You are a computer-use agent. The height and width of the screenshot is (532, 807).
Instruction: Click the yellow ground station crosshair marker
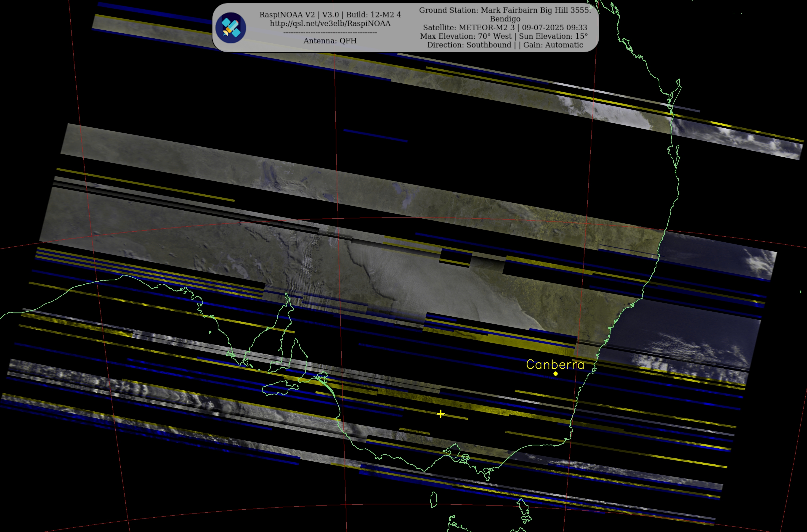(441, 414)
